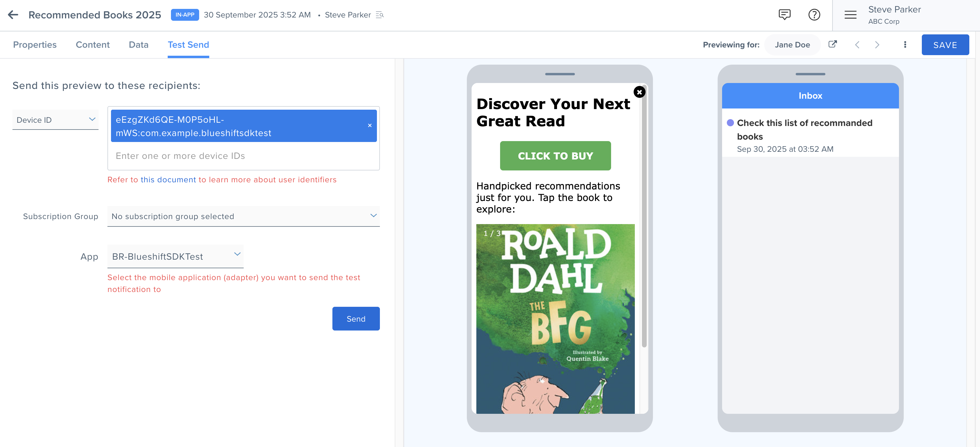Switch to the Properties tab

35,45
